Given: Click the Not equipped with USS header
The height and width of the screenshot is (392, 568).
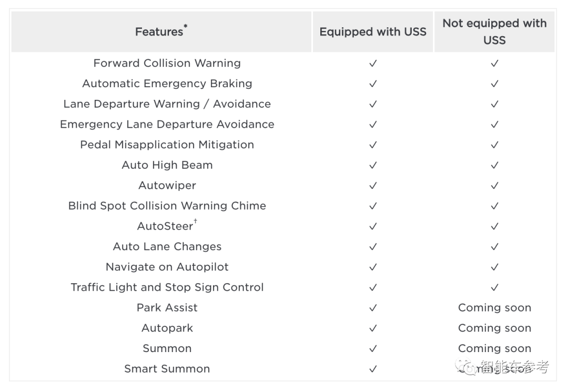Looking at the screenshot, I should (x=494, y=32).
